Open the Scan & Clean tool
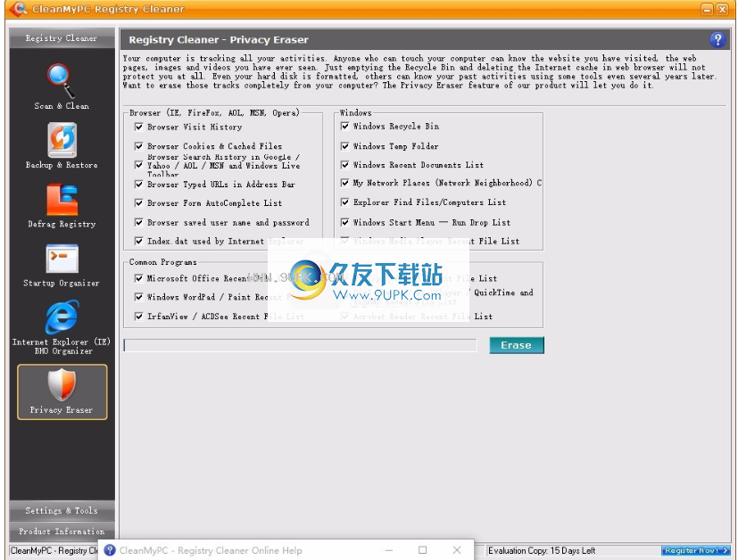Screen dimensions: 738x560 tap(62, 87)
